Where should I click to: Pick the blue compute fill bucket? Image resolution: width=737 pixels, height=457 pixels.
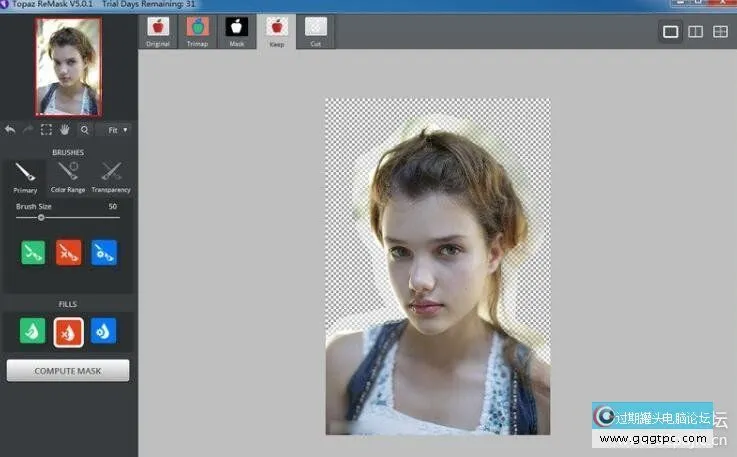(104, 331)
